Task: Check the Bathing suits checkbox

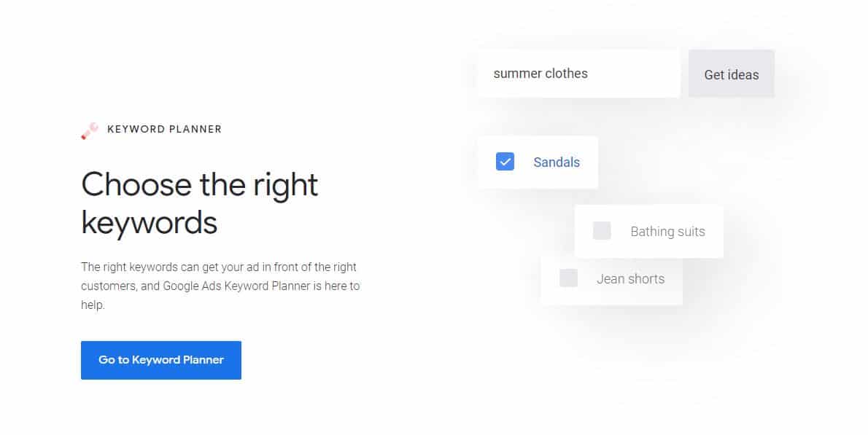Action: 602,231
